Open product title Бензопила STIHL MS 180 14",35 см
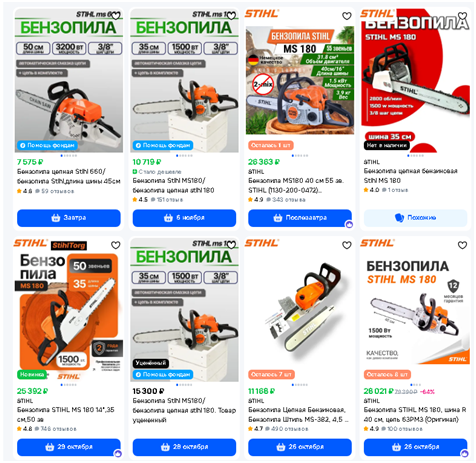 [66, 414]
